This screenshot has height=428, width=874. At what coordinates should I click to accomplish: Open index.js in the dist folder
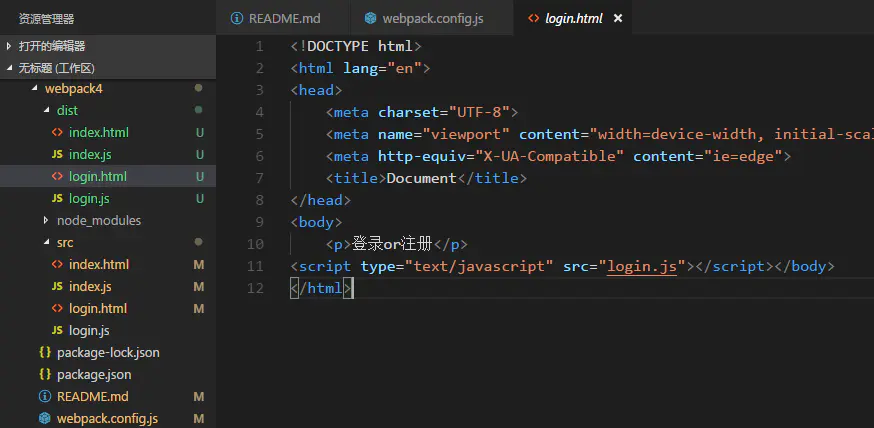108,154
